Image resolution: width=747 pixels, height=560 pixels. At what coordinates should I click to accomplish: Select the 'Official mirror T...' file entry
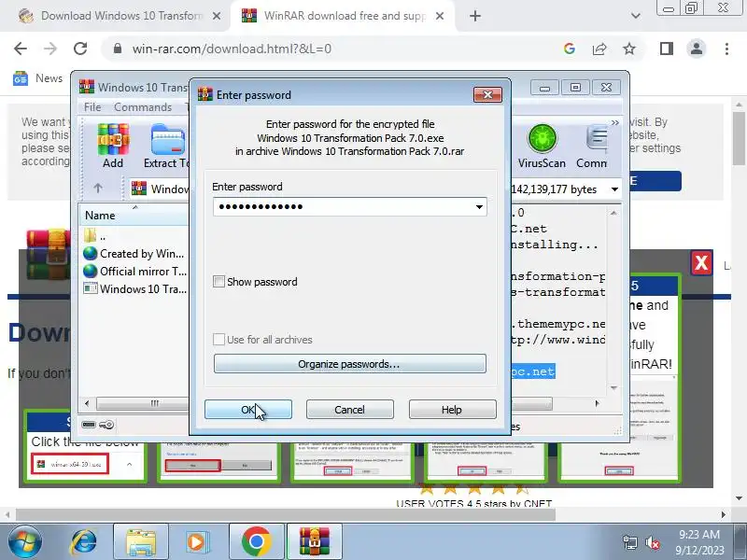[134, 272]
